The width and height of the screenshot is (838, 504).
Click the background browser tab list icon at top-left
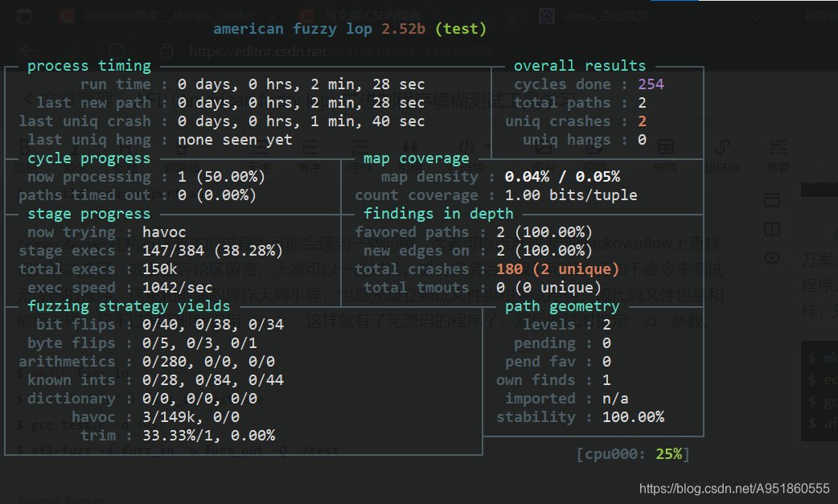click(24, 17)
